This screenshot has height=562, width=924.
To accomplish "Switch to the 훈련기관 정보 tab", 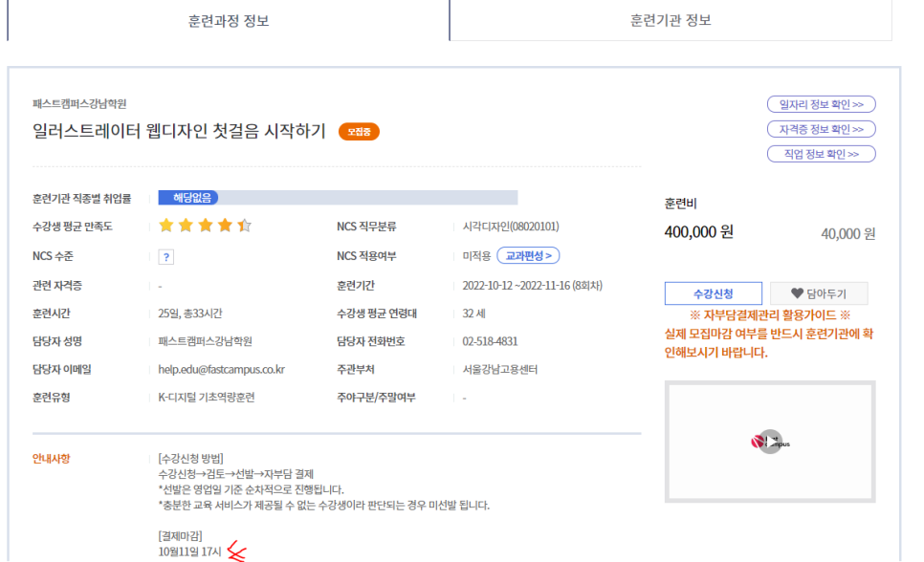I will 671,21.
